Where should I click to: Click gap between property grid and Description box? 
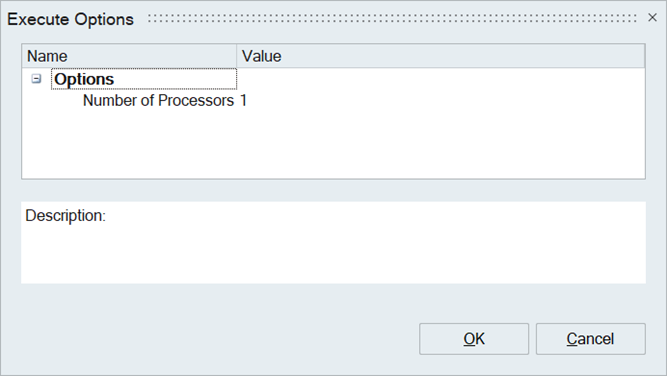pos(334,191)
